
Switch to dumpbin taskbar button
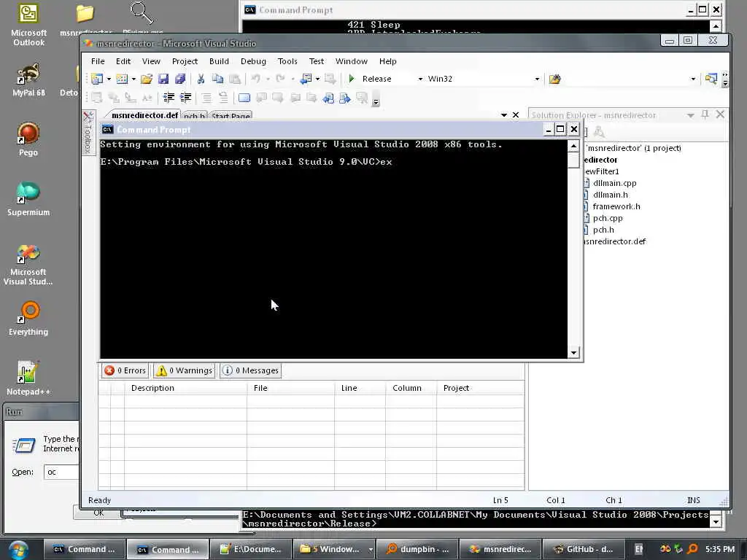coord(417,550)
